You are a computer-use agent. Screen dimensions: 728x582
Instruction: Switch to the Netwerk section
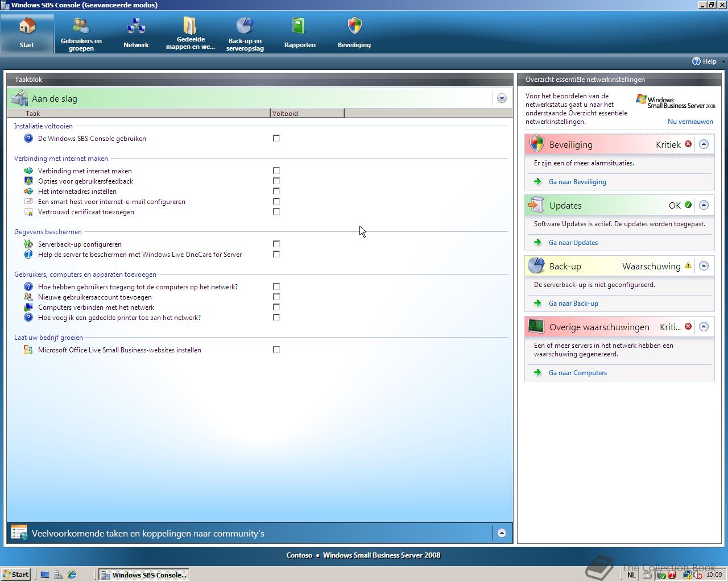click(x=136, y=34)
